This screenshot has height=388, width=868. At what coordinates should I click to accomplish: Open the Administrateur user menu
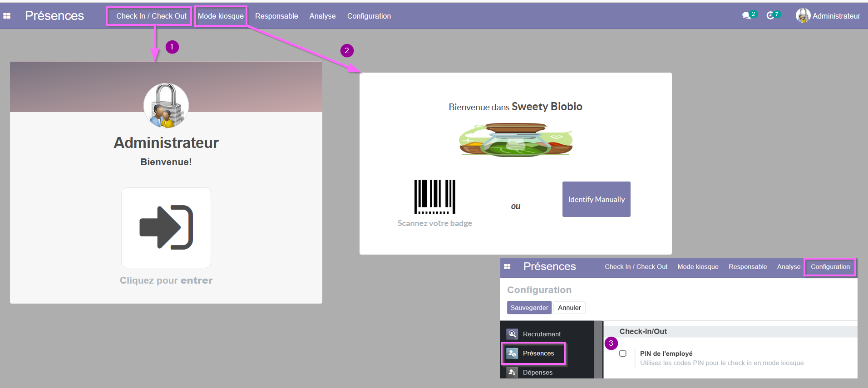pos(828,16)
